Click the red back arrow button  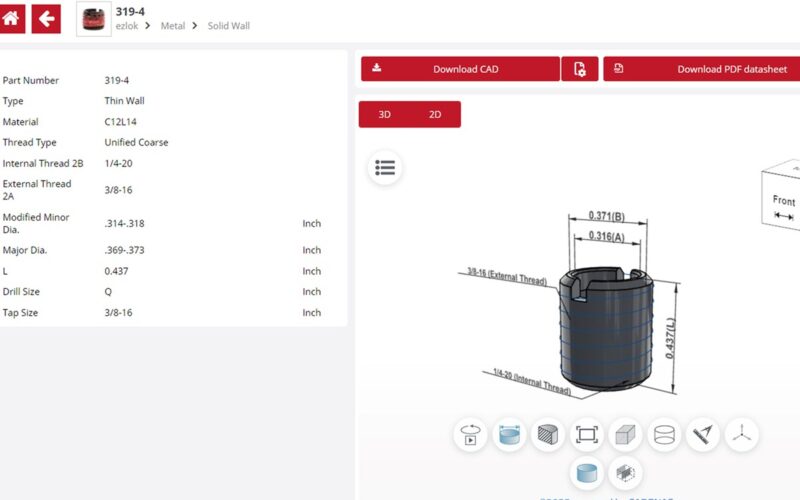coord(46,19)
